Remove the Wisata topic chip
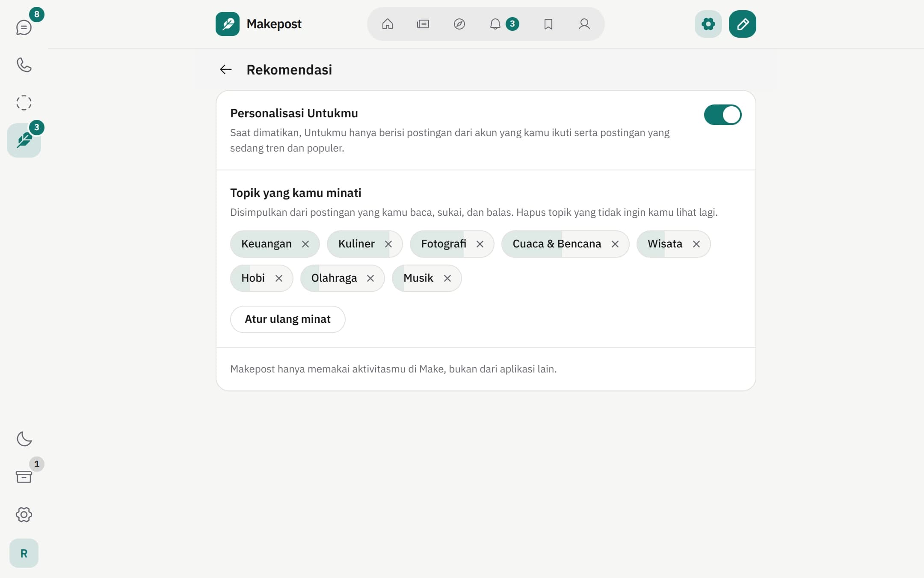 click(696, 244)
